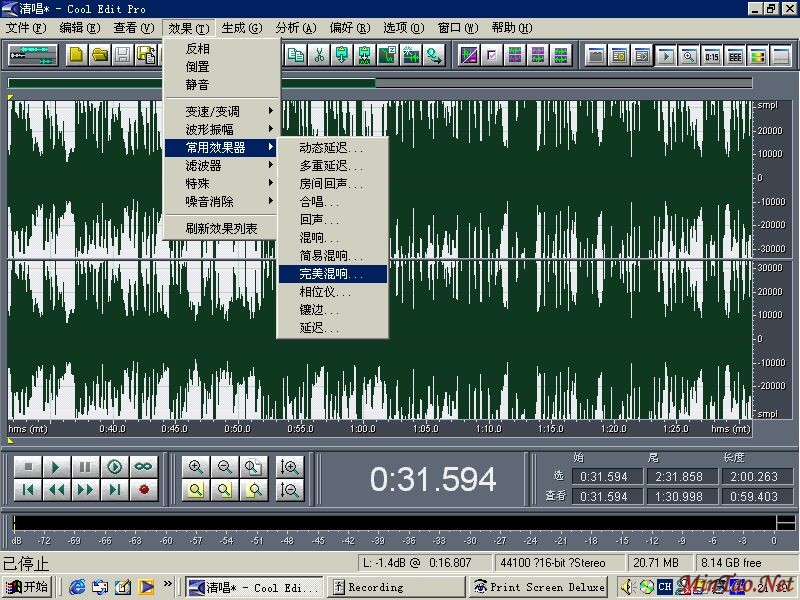Toggle loop play with the infinity icon
The image size is (800, 600).
click(144, 466)
